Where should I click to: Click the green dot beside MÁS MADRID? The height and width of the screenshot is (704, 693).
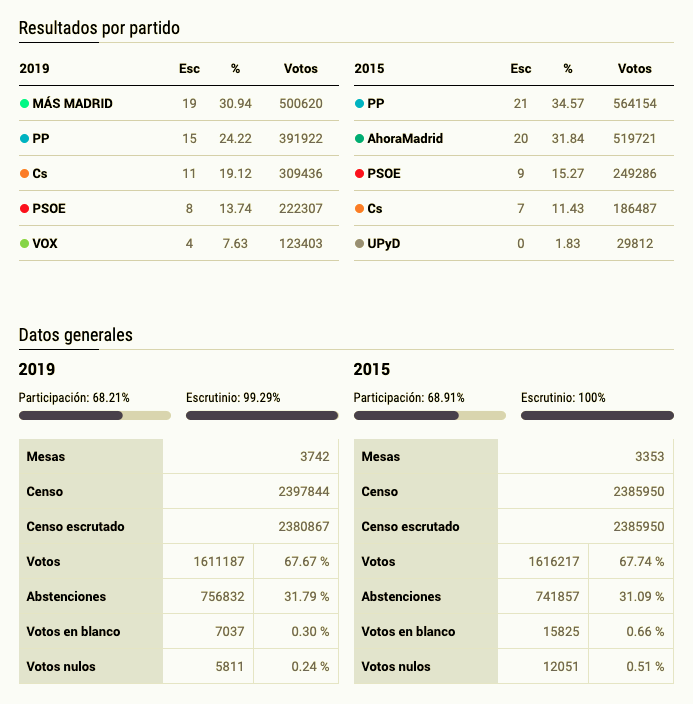pyautogui.click(x=24, y=104)
